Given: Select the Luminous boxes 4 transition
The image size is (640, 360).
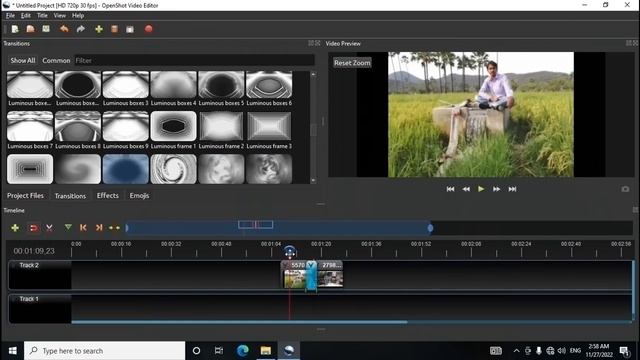Looking at the screenshot, I should click(x=173, y=88).
